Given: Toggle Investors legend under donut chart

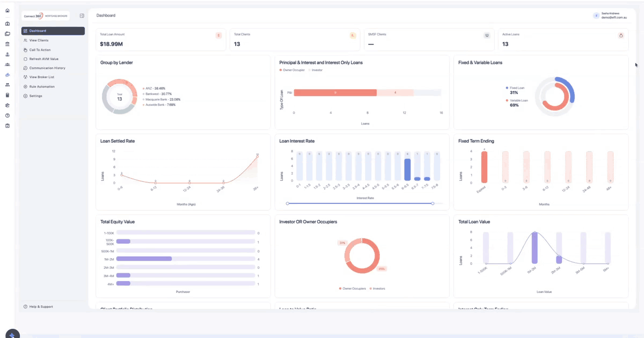Looking at the screenshot, I should pyautogui.click(x=377, y=289).
